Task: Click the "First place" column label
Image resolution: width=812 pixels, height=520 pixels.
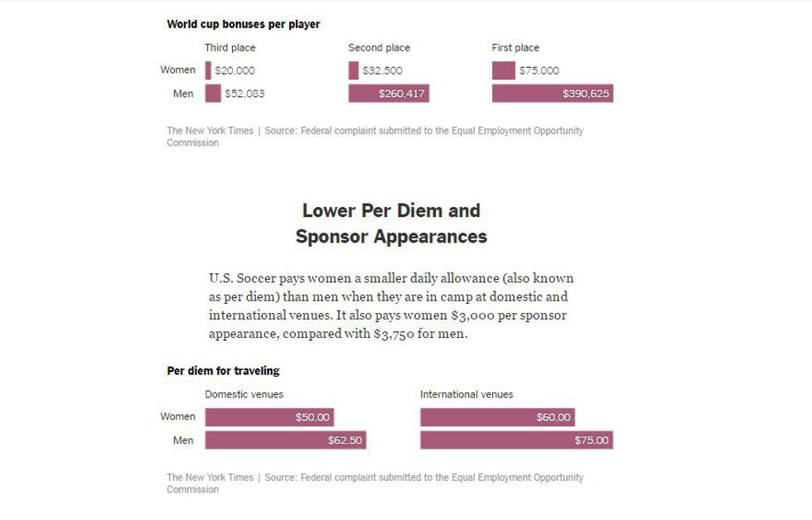Action: tap(515, 48)
